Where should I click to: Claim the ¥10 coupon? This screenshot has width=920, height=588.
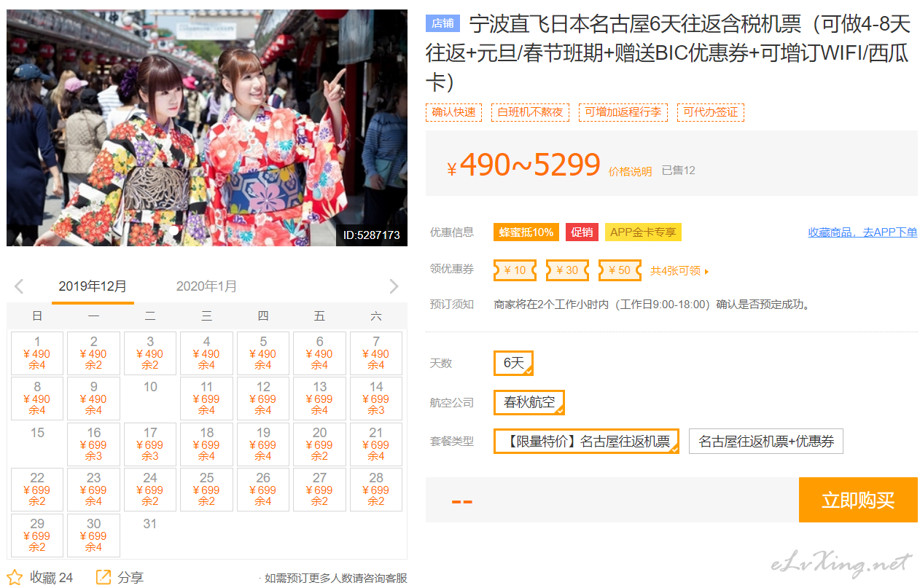[x=515, y=270]
